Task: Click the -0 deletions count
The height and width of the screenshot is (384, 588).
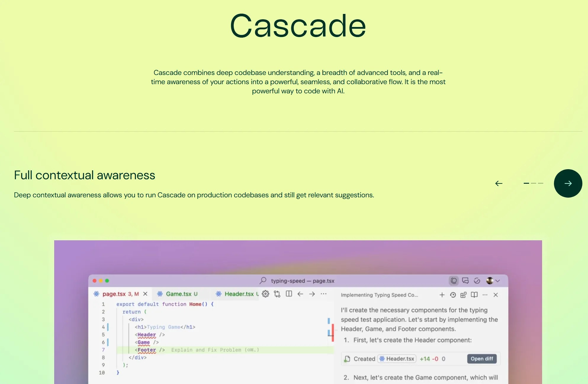Action: pos(435,359)
